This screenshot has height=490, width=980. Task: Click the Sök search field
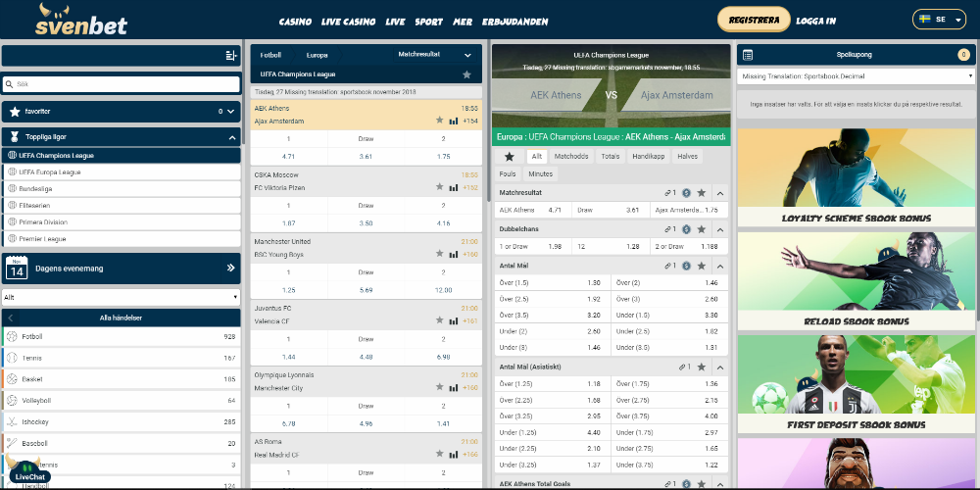122,84
